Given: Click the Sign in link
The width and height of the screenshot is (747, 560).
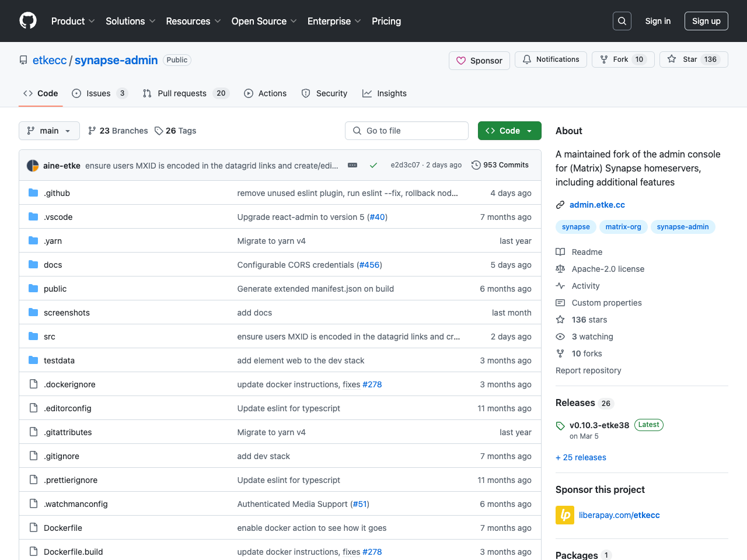Looking at the screenshot, I should [x=658, y=21].
